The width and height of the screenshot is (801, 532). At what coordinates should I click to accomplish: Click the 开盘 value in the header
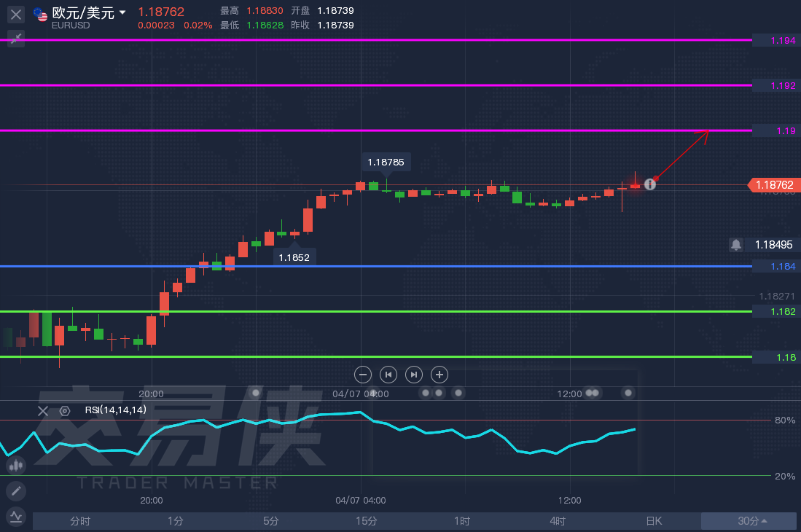[x=335, y=11]
